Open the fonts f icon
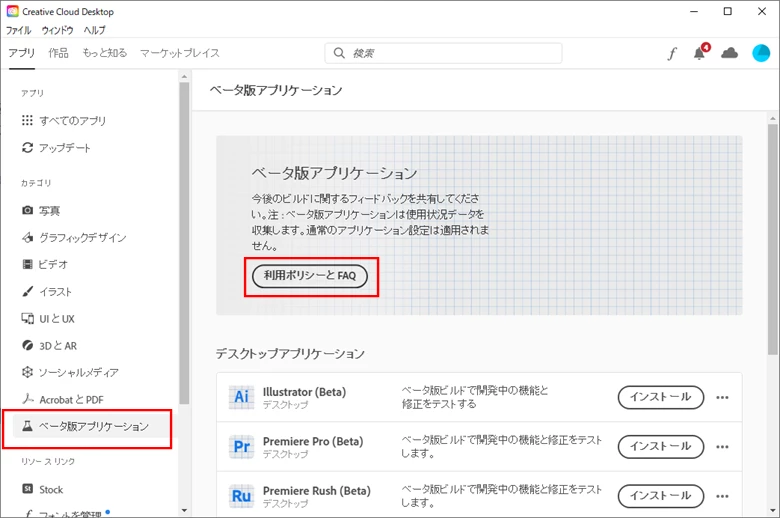The width and height of the screenshot is (780, 518). pyautogui.click(x=672, y=53)
